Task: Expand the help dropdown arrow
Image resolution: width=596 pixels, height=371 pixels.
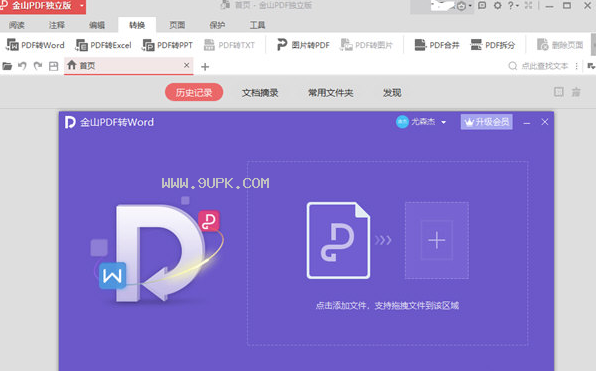Action: point(517,6)
